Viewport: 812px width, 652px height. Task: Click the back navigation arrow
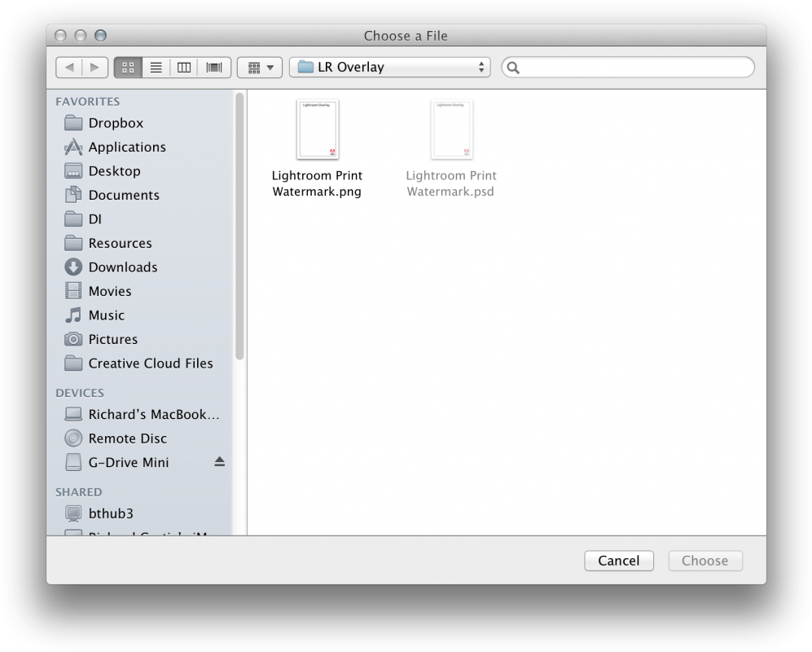click(x=69, y=67)
